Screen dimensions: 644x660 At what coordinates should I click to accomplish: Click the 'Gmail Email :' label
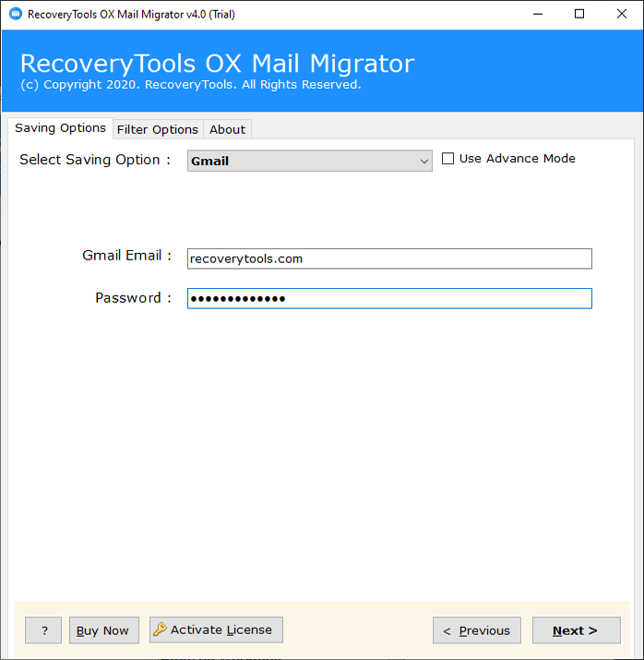tap(126, 256)
